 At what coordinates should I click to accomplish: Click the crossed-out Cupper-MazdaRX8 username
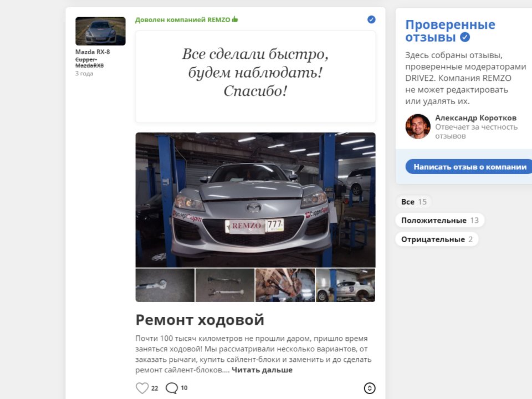90,63
